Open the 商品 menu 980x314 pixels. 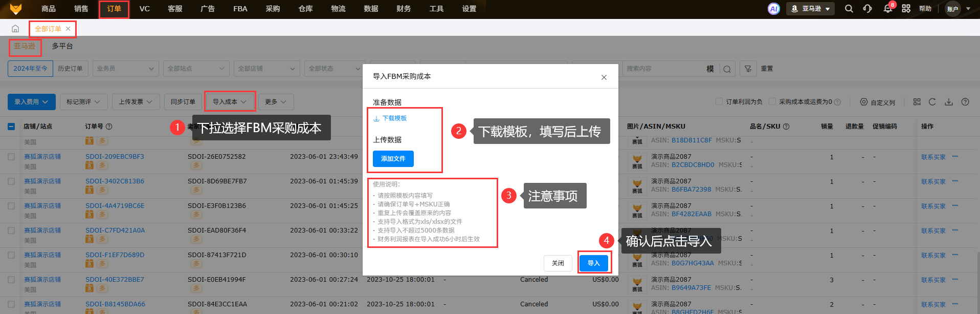tap(49, 9)
